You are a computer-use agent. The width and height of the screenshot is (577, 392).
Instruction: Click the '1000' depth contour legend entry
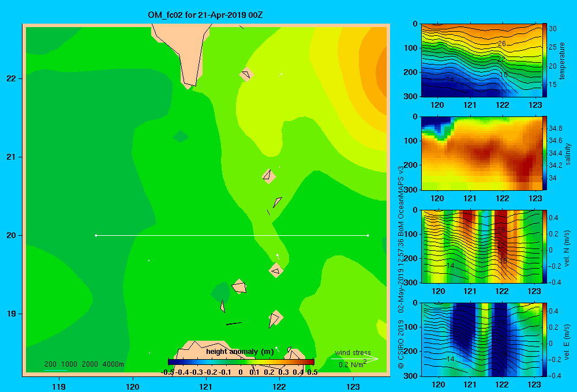click(69, 364)
